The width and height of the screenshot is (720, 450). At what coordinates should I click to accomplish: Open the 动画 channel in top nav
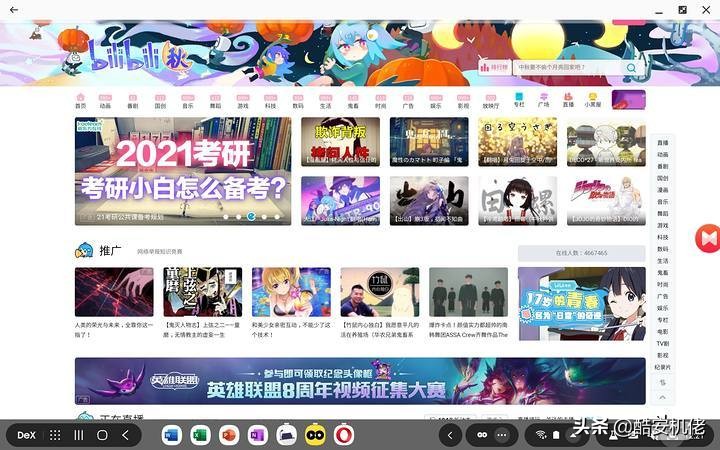point(105,101)
